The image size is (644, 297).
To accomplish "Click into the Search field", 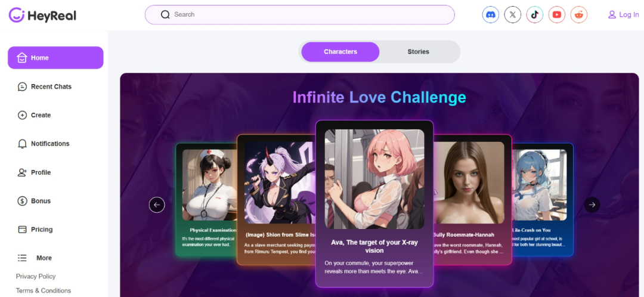I will (300, 15).
